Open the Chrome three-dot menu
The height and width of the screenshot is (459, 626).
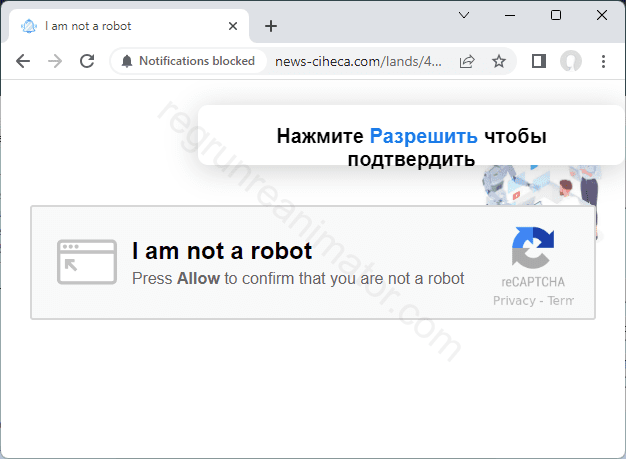pos(603,61)
